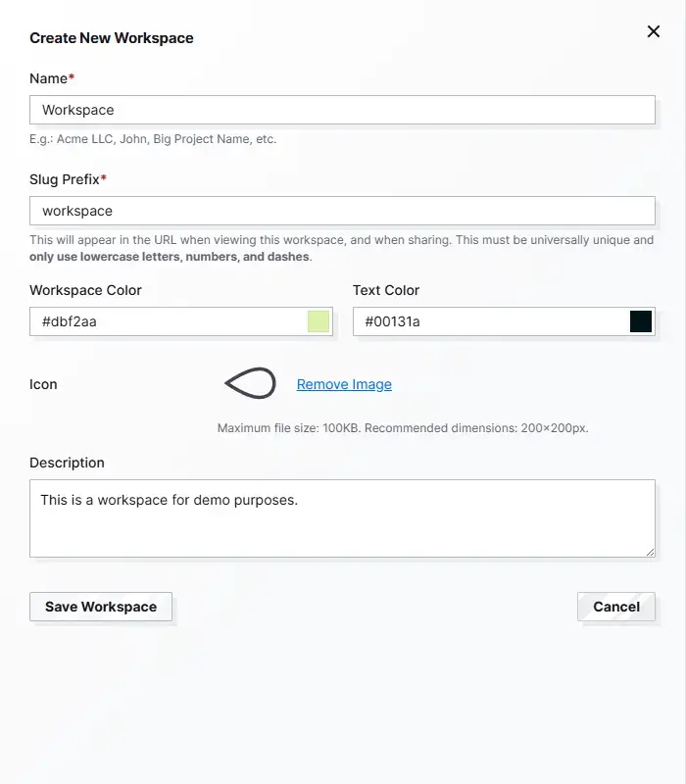Click the Save Workspace button

[x=101, y=607]
